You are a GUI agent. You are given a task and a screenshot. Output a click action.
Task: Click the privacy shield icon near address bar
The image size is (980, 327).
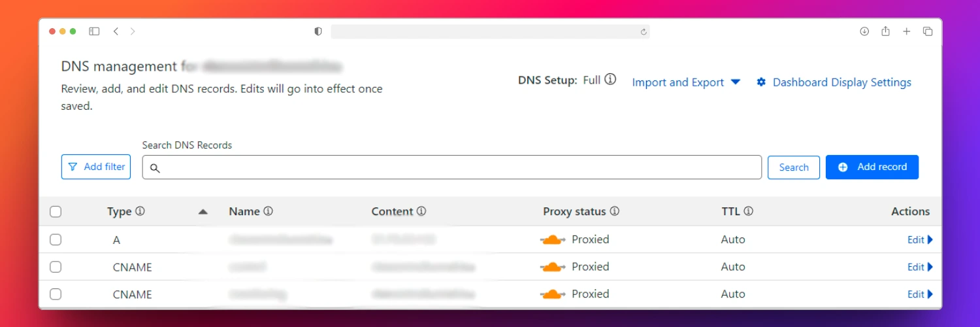(x=318, y=31)
